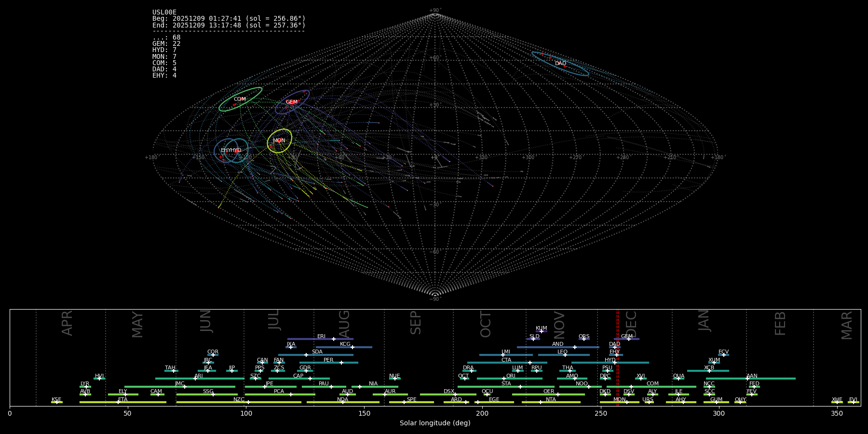Click the ARI shower label in timeline
Screen dimensions: 868x434
click(x=199, y=376)
